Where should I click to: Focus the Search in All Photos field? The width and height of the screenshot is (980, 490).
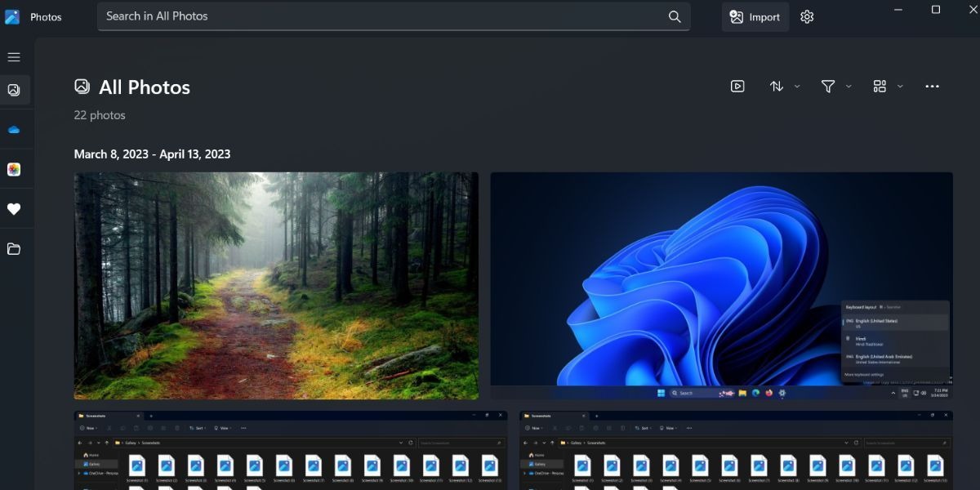point(394,16)
